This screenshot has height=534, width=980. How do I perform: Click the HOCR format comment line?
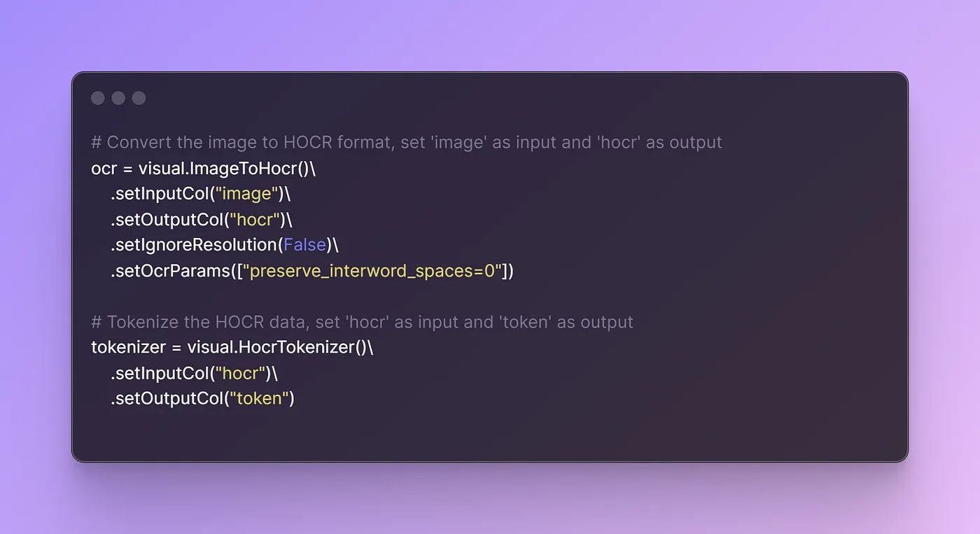click(x=406, y=143)
